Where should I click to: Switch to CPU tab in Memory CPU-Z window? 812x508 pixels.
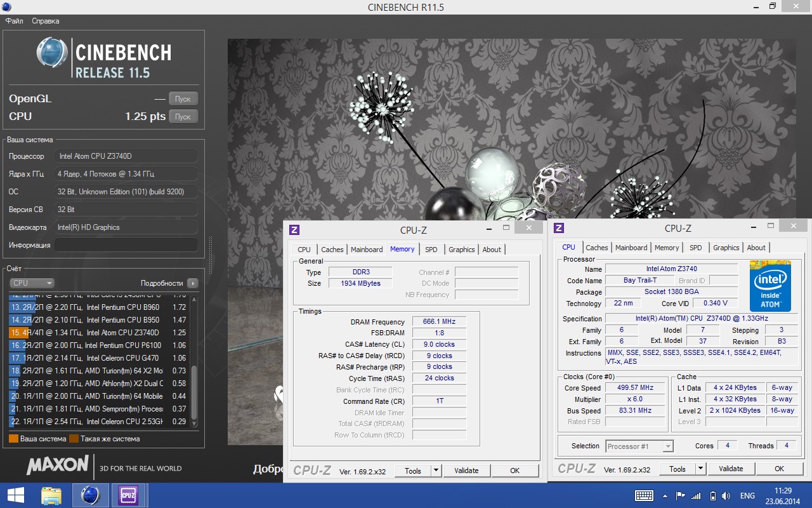point(304,250)
